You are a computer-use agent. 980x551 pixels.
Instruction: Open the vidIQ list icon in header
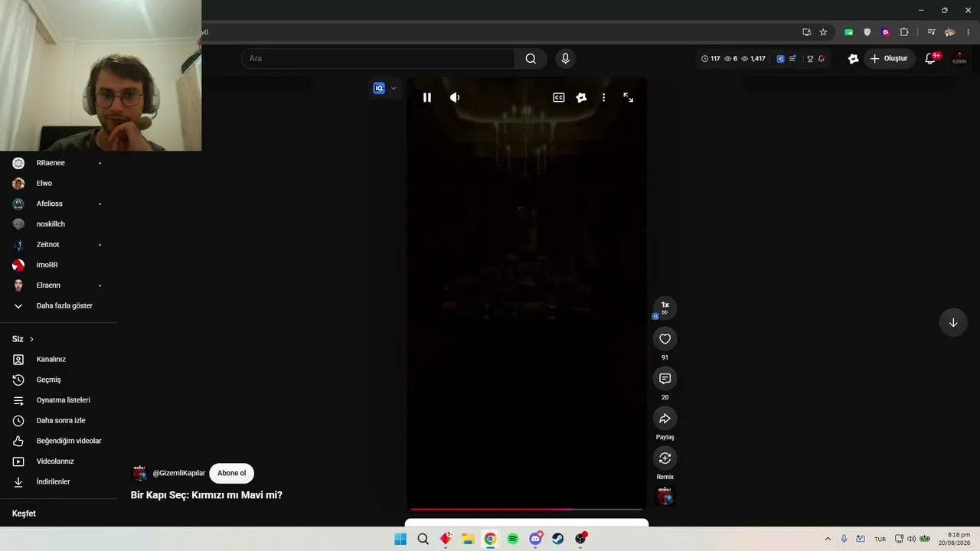pos(792,59)
